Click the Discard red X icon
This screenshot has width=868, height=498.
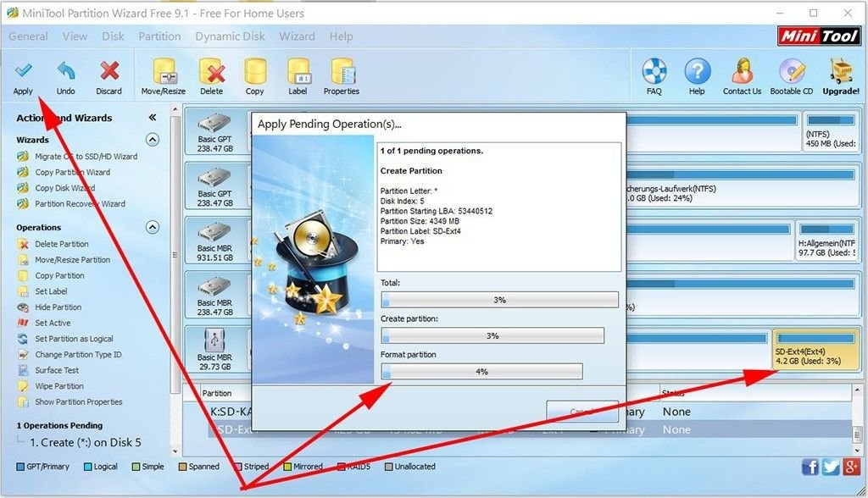109,71
